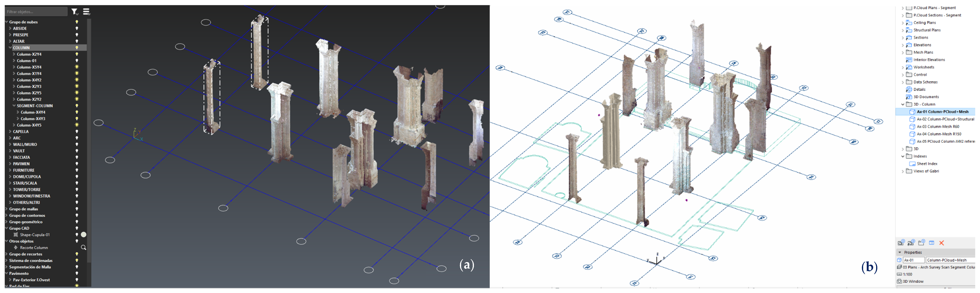Screen dimensions: 980x293
Task: Delete the view with red X icon
Action: pyautogui.click(x=942, y=243)
